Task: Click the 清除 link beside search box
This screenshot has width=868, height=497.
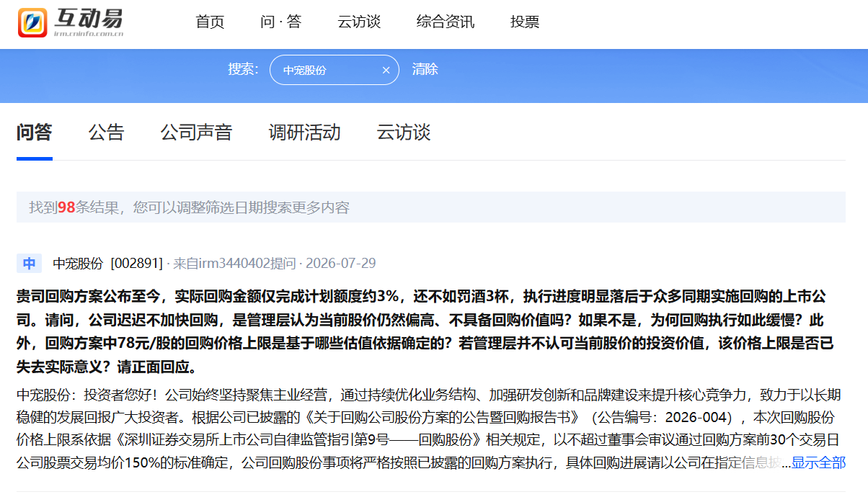Action: pos(425,70)
